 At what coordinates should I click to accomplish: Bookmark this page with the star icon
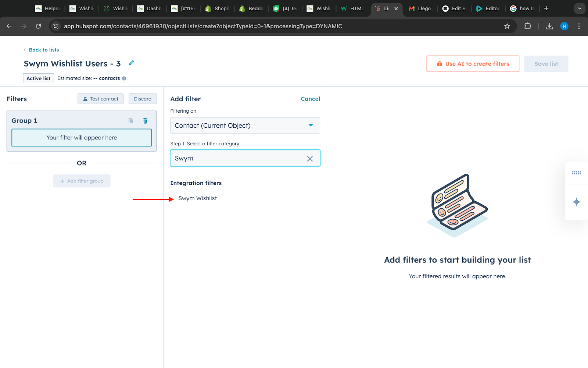507,26
